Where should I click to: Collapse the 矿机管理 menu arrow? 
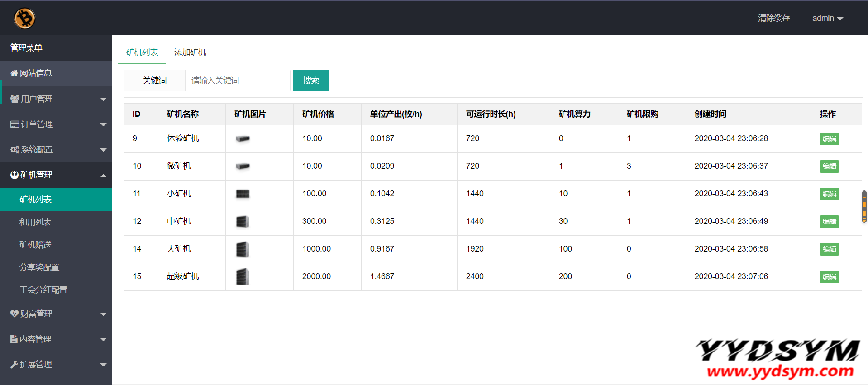tap(103, 176)
